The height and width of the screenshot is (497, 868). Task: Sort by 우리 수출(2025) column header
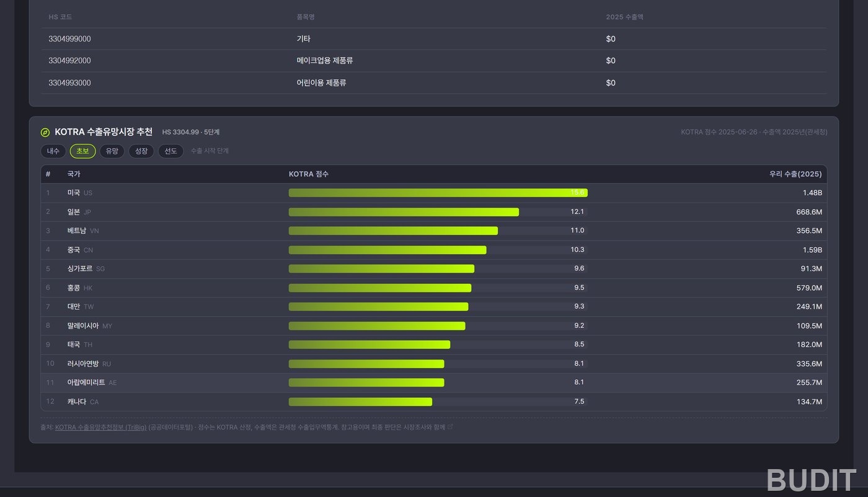coord(795,174)
